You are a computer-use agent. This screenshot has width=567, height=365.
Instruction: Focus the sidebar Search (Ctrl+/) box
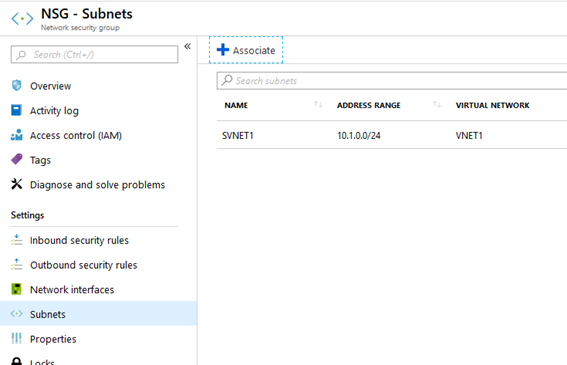[x=94, y=54]
